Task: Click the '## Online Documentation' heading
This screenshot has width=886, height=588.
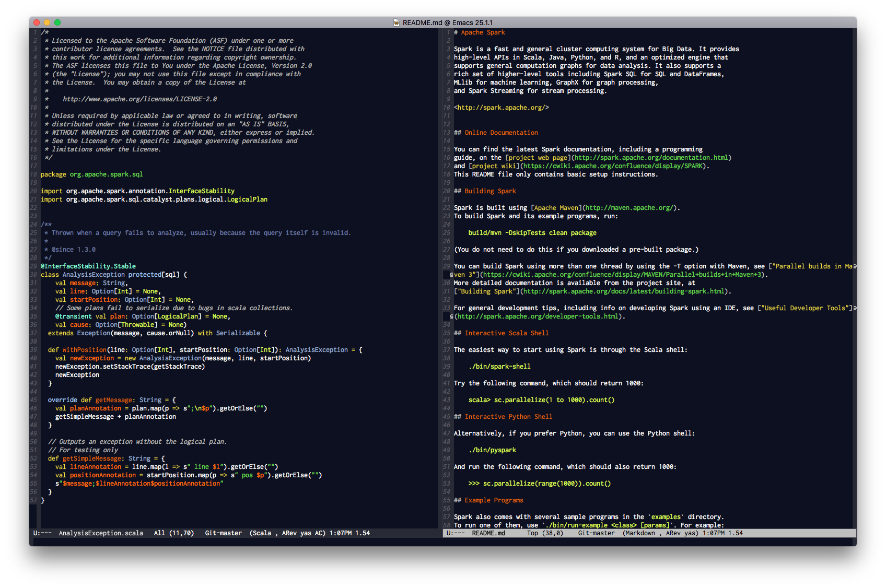Action: [x=496, y=133]
